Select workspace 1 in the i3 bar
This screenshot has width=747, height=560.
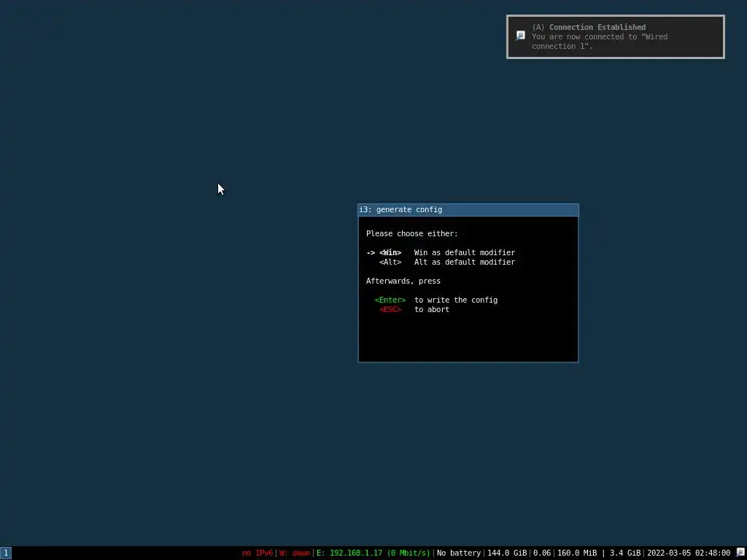(x=6, y=553)
